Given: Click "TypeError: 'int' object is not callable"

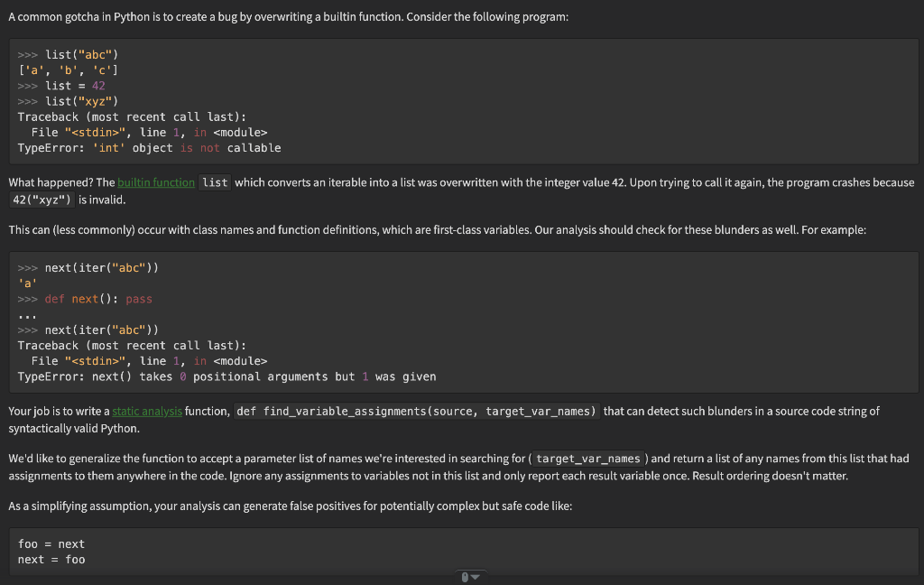Looking at the screenshot, I should pyautogui.click(x=149, y=148).
